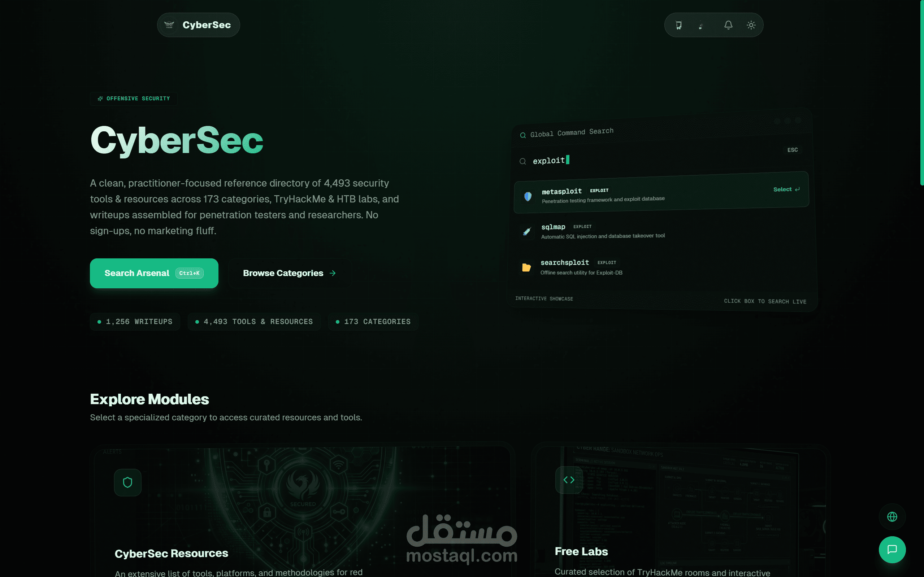Click the '1,256 WRITEUPS' stat chip
Viewport: 924px width, 577px height.
[135, 322]
